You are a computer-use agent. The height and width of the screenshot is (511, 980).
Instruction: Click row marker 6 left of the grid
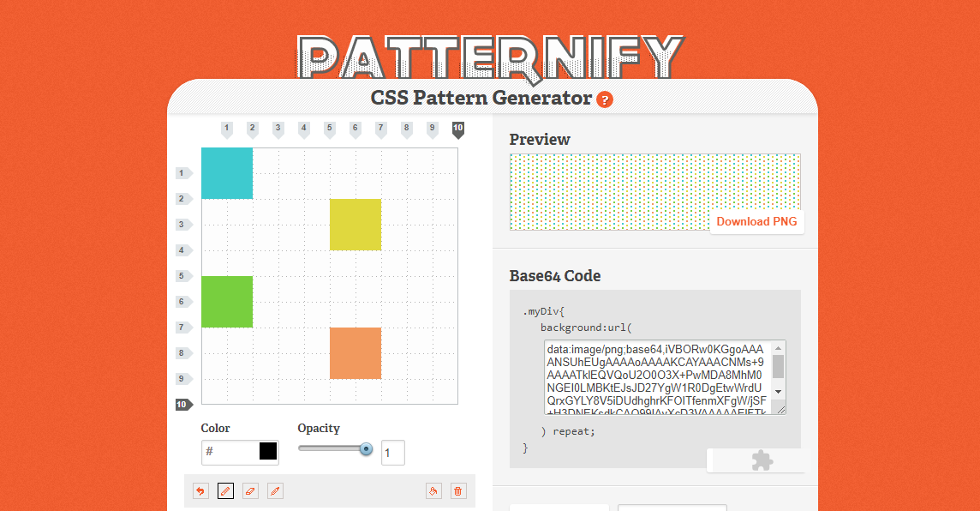tap(183, 302)
